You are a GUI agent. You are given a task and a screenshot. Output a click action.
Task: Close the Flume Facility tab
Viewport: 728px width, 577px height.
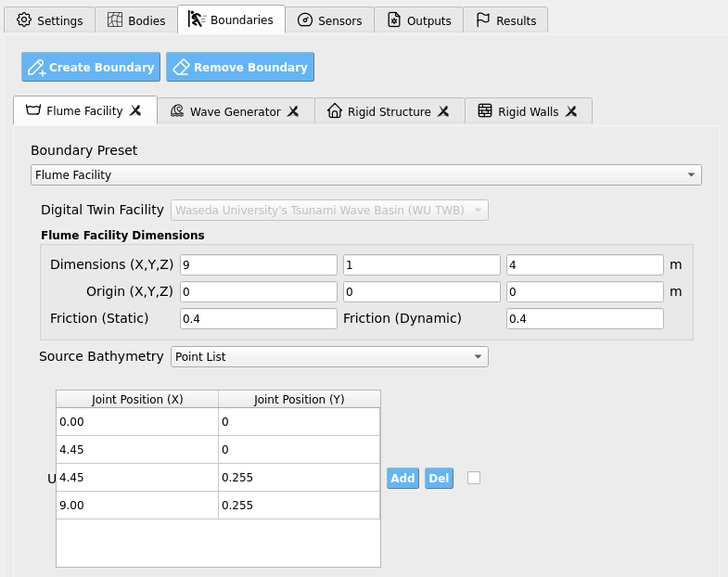[135, 110]
